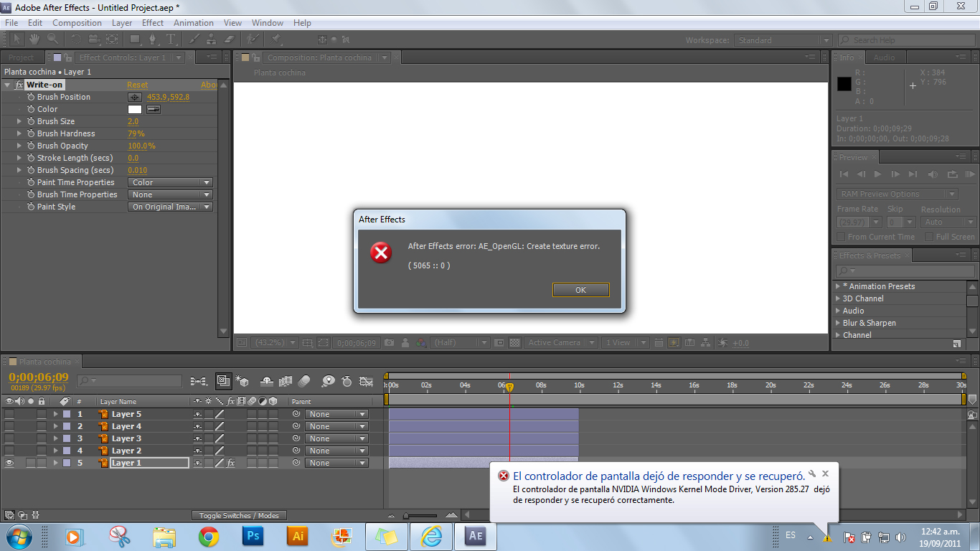Open Paint Time Properties dropdown
Viewport: 980px width, 551px height.
[x=171, y=182]
